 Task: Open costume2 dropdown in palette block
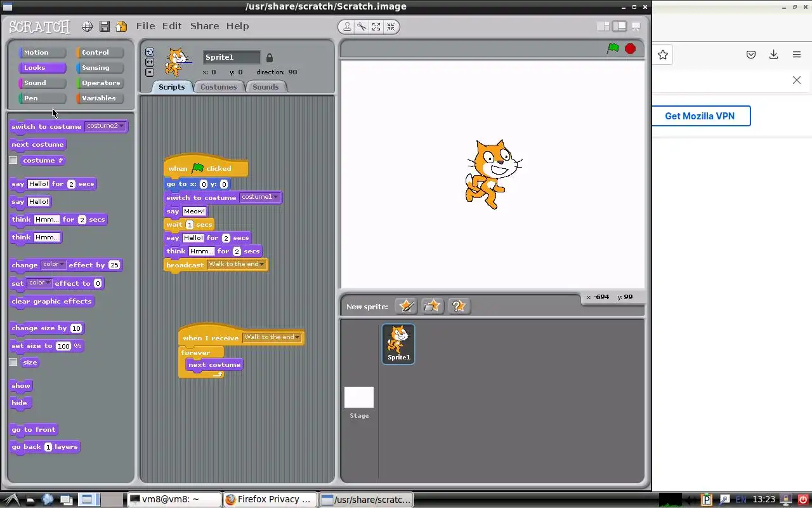pyautogui.click(x=105, y=126)
